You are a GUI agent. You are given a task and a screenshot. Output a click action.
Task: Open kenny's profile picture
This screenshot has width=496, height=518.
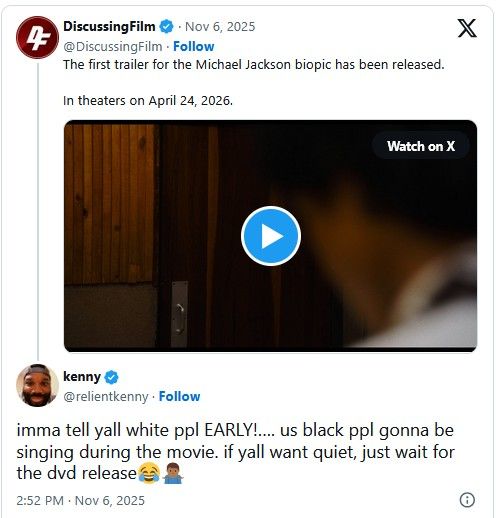pyautogui.click(x=37, y=385)
